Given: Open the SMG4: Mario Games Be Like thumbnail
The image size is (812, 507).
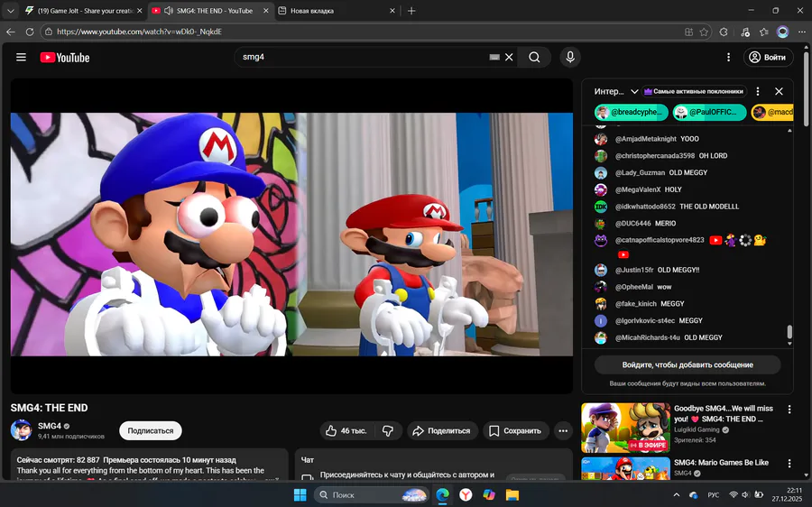Looking at the screenshot, I should coord(625,469).
